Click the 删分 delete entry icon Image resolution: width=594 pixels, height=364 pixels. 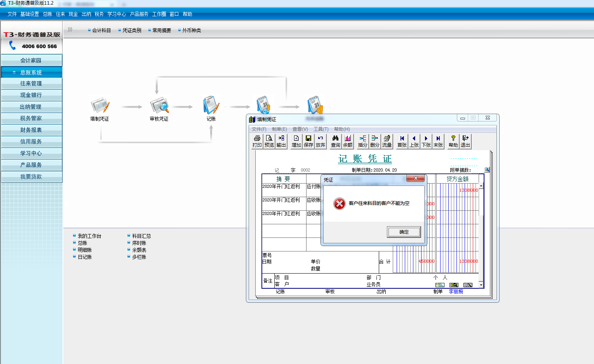tap(375, 141)
